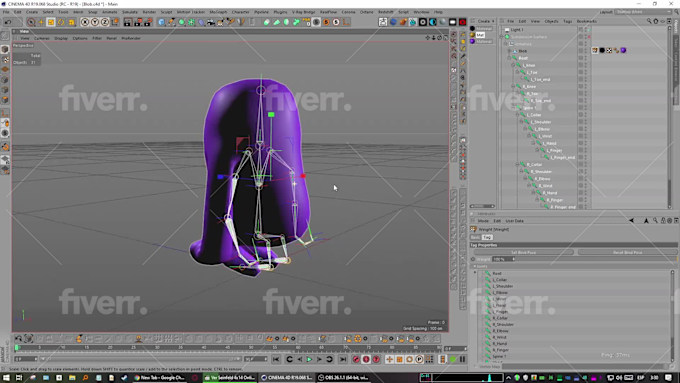Click the red record icon in top toolbar
This screenshot has width=680, height=383.
click(x=462, y=22)
